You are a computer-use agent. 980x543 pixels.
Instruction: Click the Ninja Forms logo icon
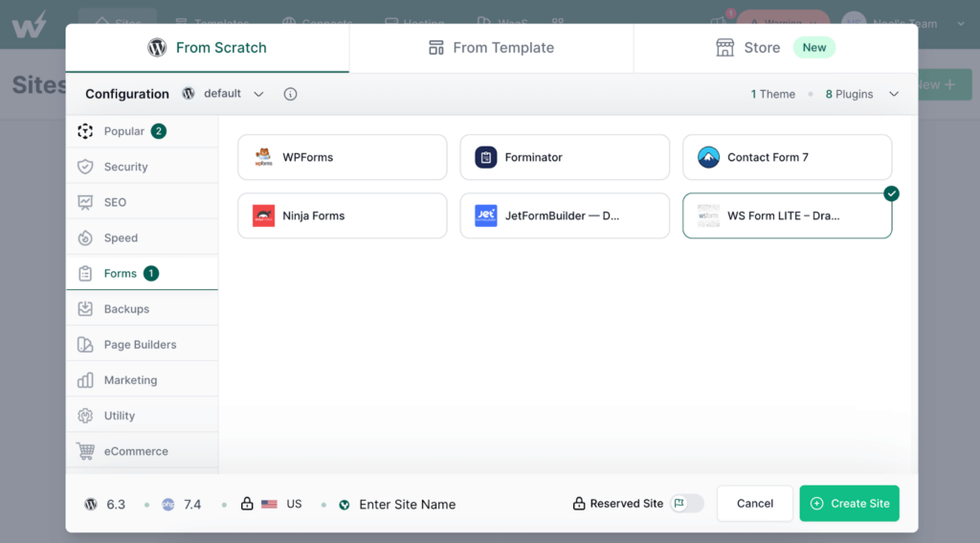(264, 215)
